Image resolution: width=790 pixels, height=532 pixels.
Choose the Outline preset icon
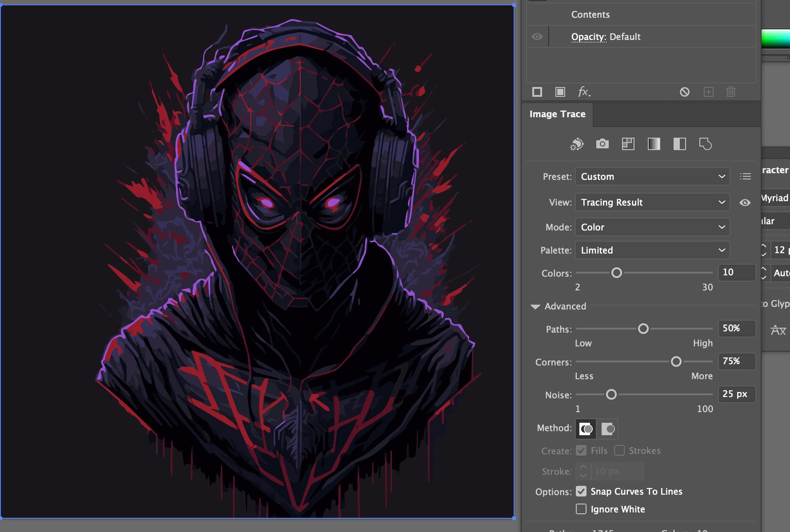point(706,144)
